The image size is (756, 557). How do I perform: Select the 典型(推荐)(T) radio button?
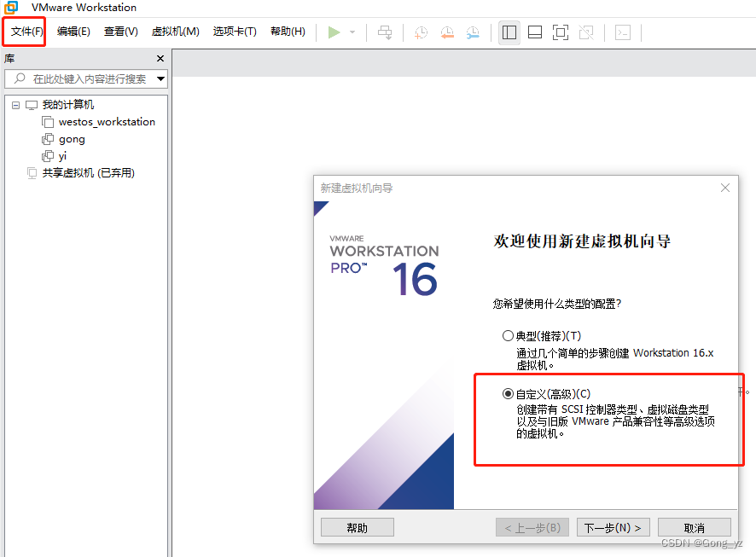click(x=508, y=336)
